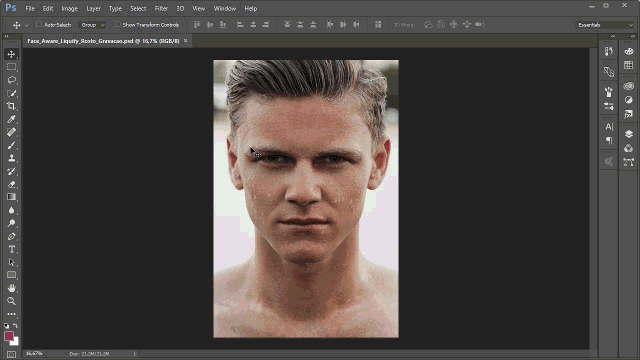Select the Healing Brush tool

pos(11,132)
